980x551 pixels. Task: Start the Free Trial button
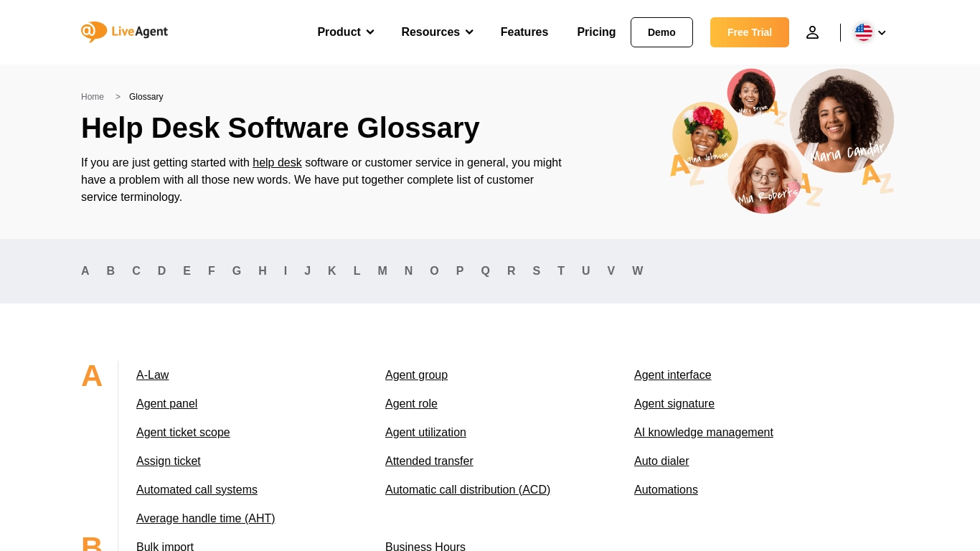click(749, 32)
